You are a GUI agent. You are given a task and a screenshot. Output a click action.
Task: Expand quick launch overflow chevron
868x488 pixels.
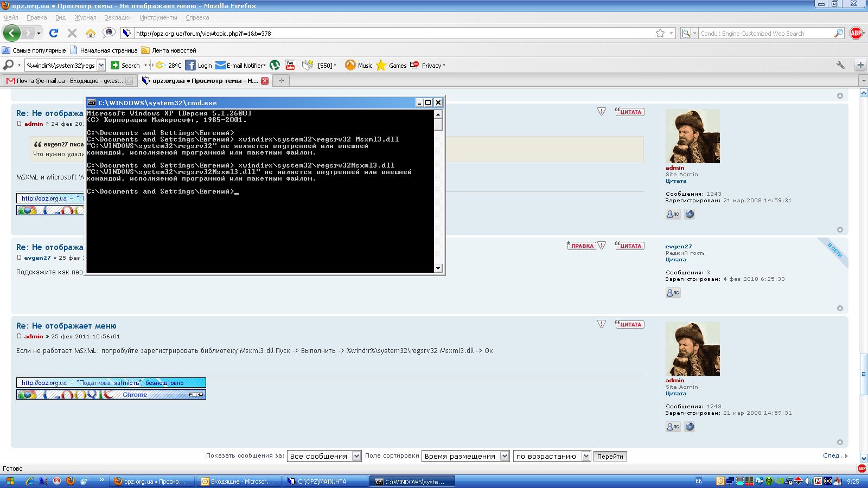101,480
